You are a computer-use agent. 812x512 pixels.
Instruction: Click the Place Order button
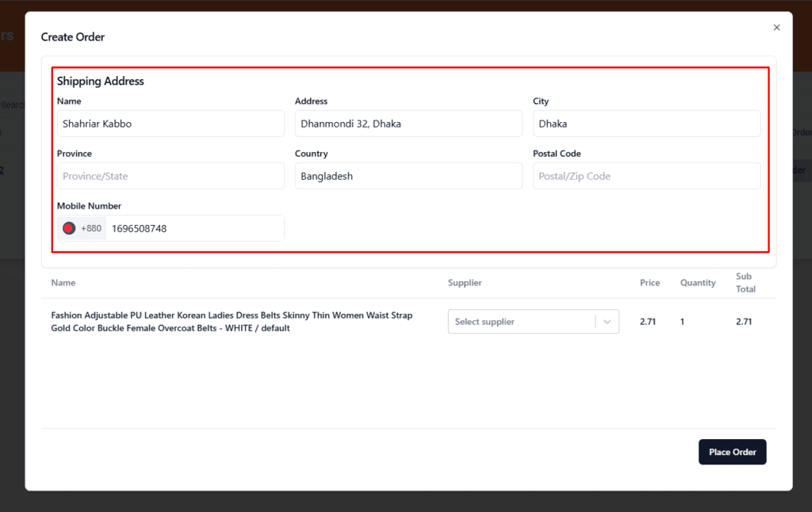tap(732, 452)
